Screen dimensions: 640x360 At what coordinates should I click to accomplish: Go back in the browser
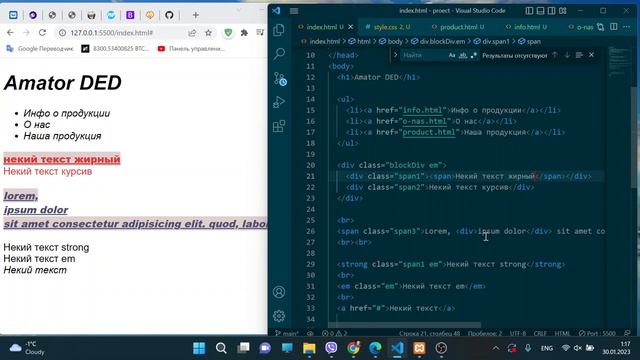click(x=10, y=33)
